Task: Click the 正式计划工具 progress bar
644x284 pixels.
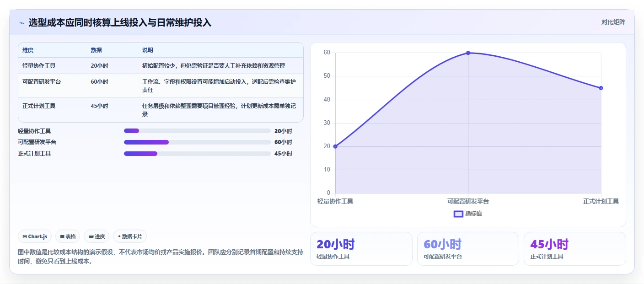Action: [x=197, y=154]
